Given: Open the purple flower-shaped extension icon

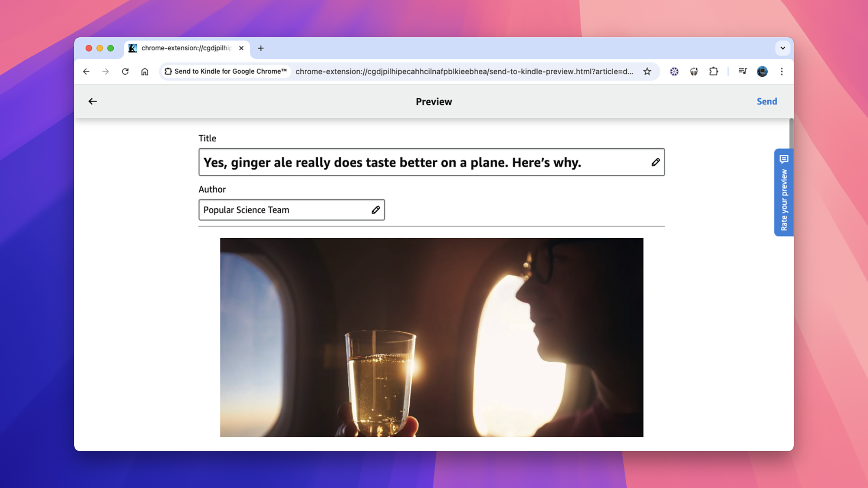Looking at the screenshot, I should click(x=674, y=72).
